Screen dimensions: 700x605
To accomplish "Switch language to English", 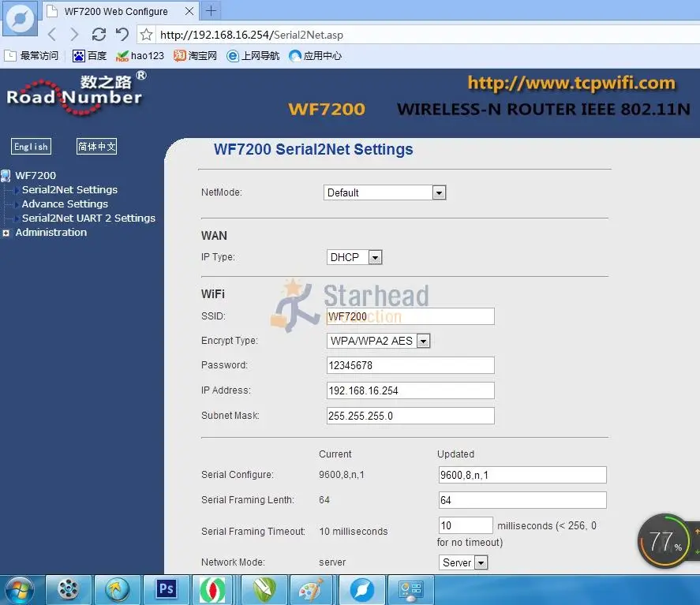I will pos(31,147).
